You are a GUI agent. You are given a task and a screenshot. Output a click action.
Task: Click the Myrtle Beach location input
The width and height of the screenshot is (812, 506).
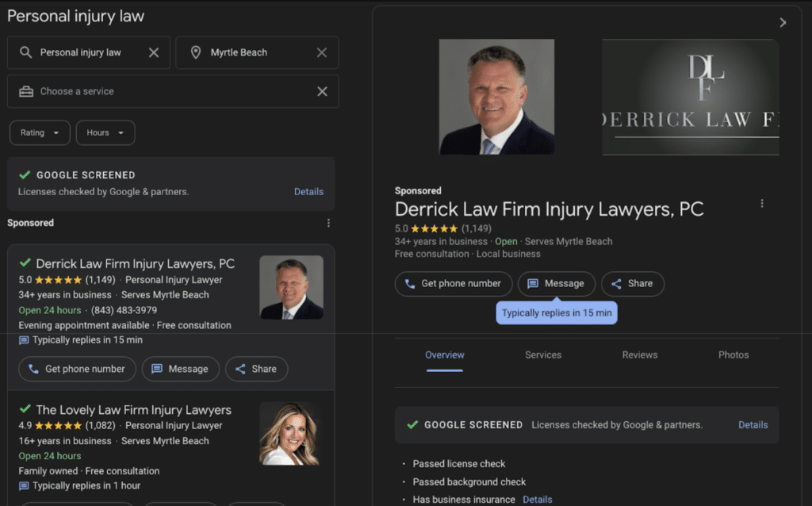258,52
